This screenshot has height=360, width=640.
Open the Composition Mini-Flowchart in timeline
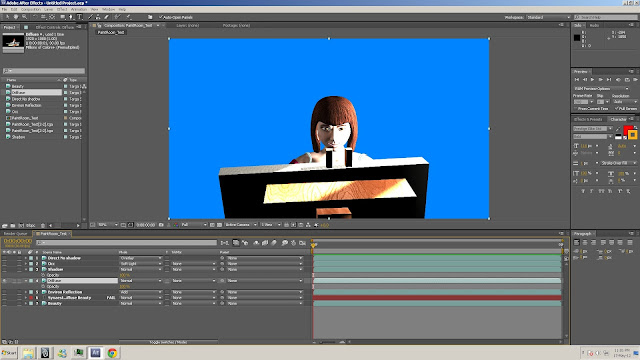[224, 243]
